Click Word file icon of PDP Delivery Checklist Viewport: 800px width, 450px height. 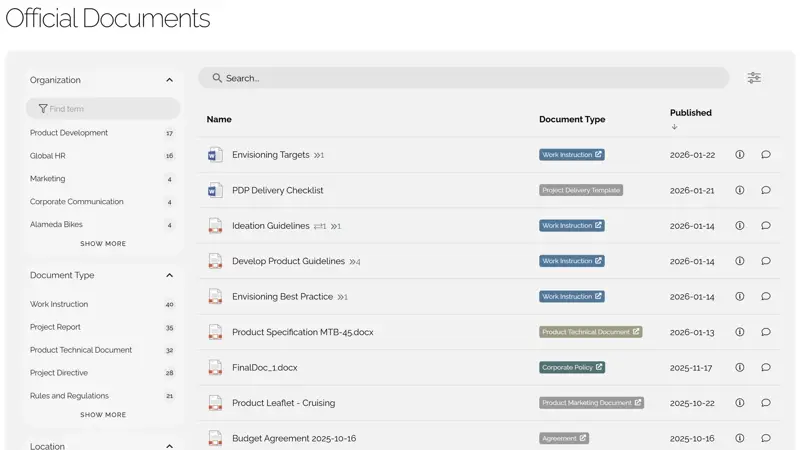pyautogui.click(x=215, y=190)
